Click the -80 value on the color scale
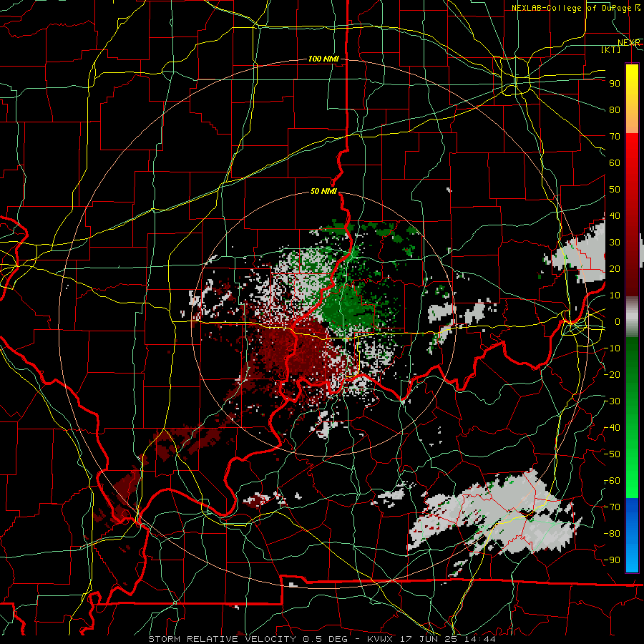 (613, 534)
